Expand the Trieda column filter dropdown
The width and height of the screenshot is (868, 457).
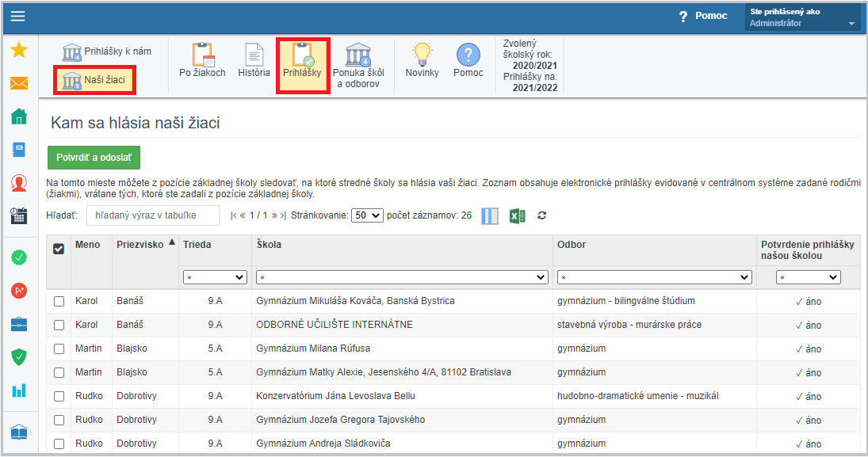(215, 277)
